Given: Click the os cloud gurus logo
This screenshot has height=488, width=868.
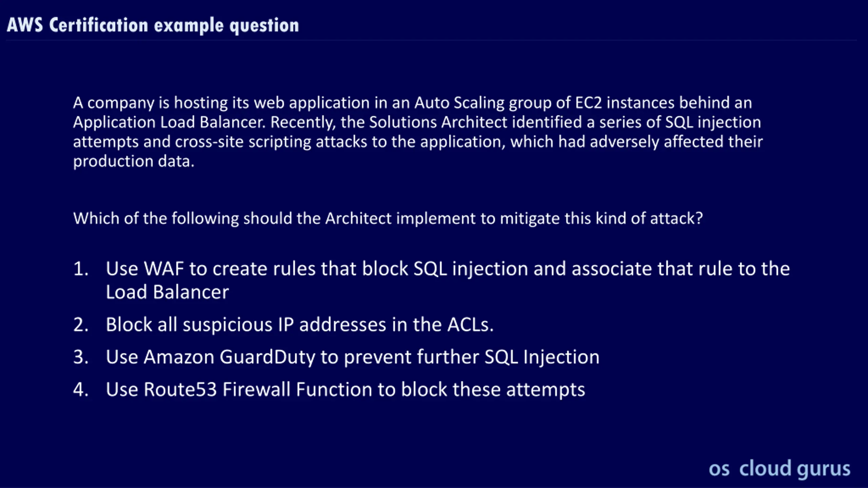Looking at the screenshot, I should (x=780, y=469).
